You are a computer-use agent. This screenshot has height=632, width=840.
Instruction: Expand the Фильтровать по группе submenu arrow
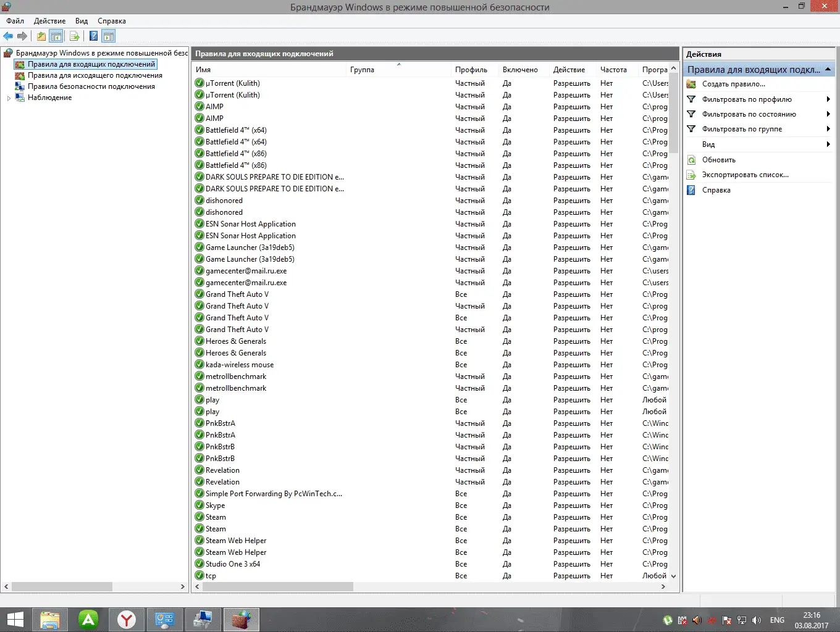tap(828, 129)
